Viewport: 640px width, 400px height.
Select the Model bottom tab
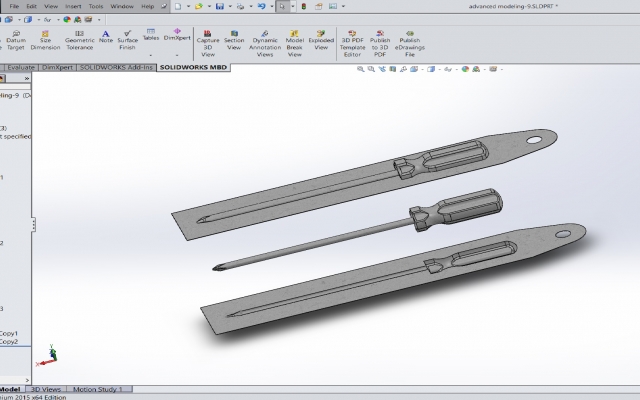(11, 389)
